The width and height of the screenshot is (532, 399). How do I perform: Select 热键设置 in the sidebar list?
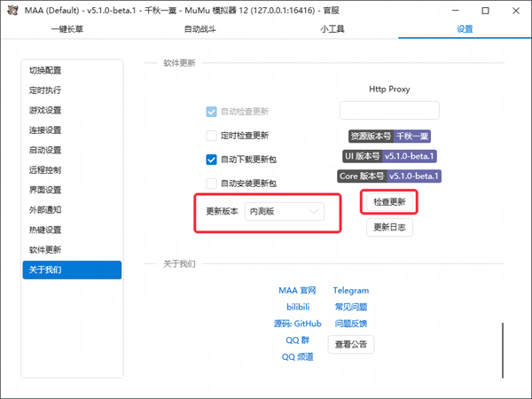(x=45, y=230)
